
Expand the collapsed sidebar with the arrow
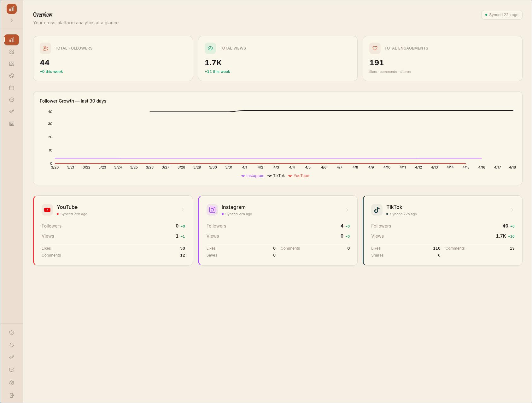[12, 21]
